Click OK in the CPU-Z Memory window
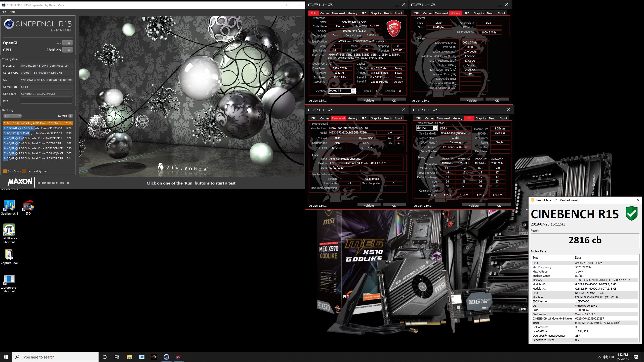 click(x=497, y=101)
